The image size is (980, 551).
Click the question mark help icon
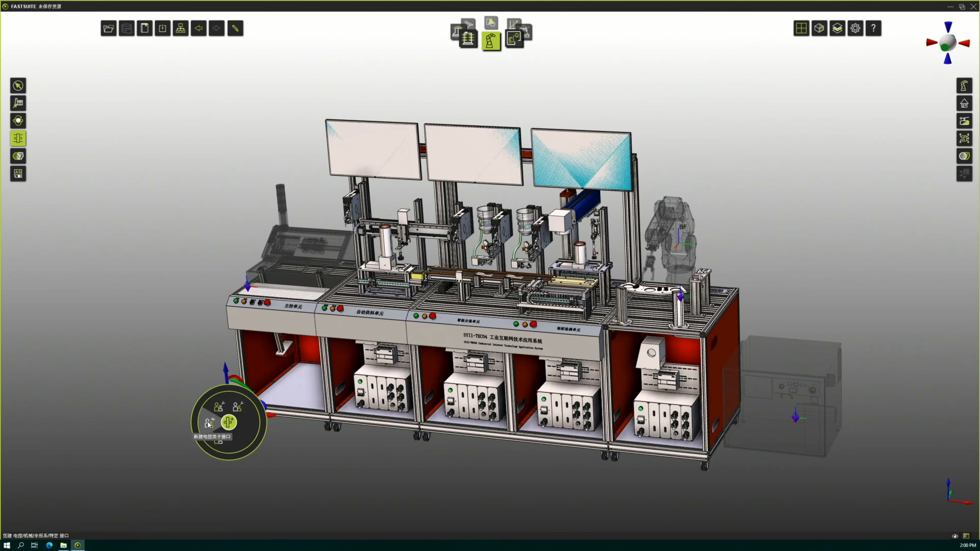[x=873, y=29]
